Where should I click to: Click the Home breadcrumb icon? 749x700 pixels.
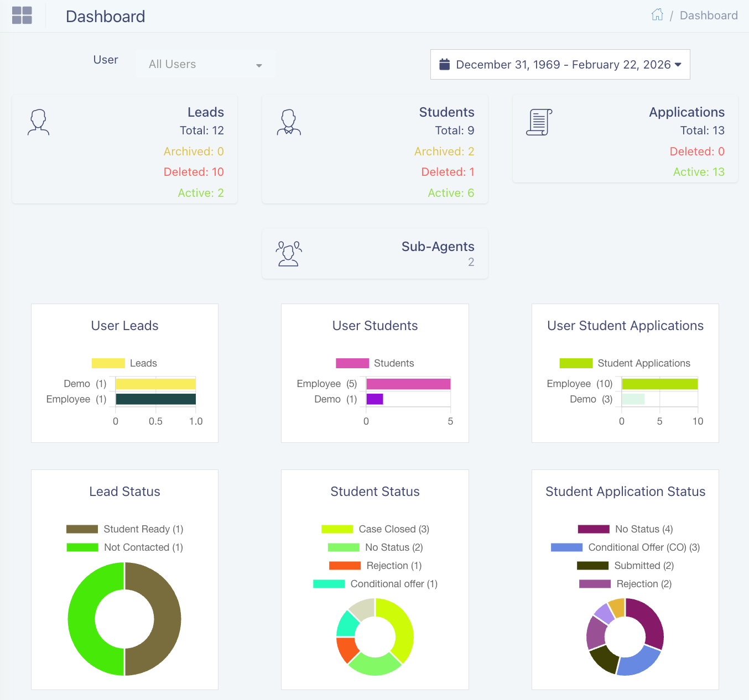[657, 15]
